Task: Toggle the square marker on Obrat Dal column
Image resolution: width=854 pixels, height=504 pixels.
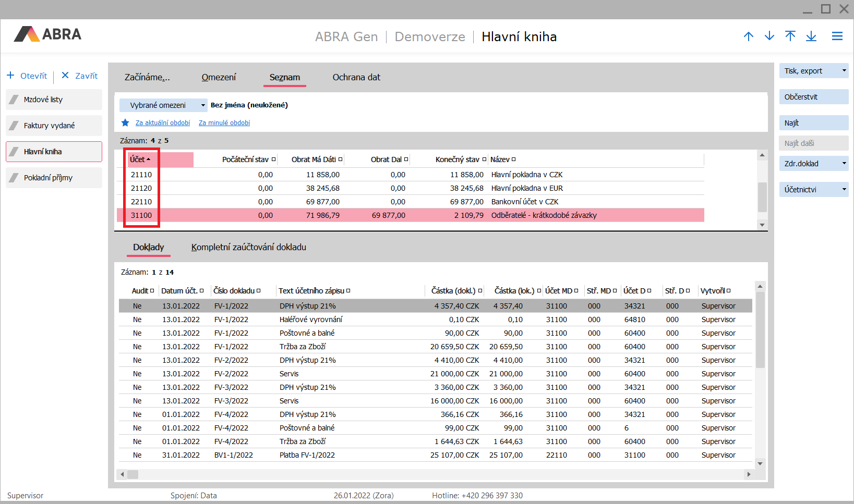Action: [x=406, y=159]
